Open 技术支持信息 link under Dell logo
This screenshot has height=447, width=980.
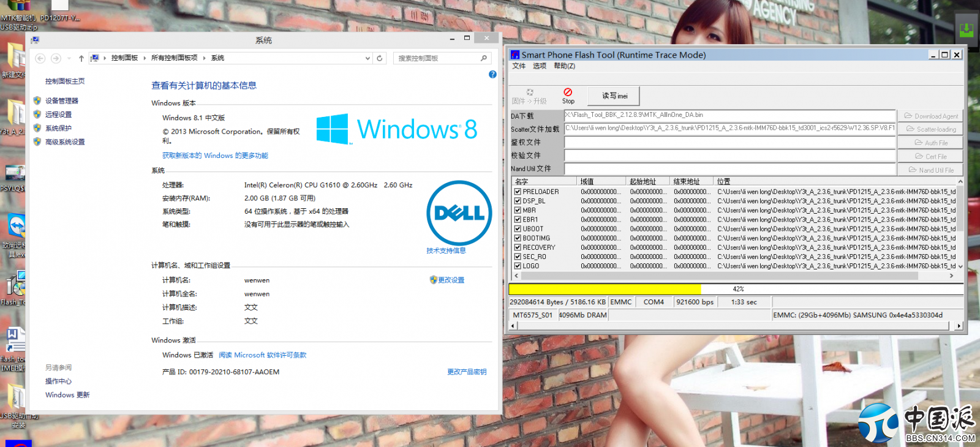coord(446,250)
